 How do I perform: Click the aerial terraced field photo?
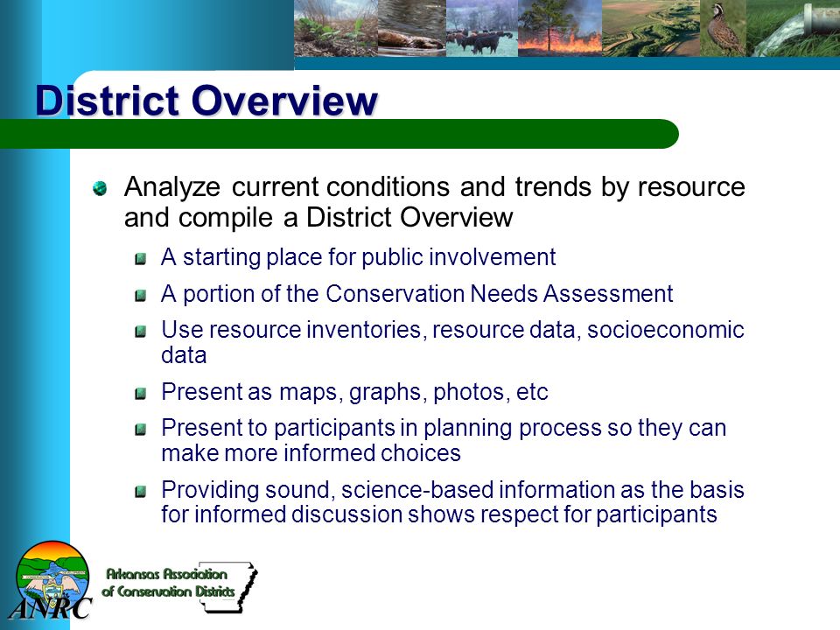click(x=651, y=28)
